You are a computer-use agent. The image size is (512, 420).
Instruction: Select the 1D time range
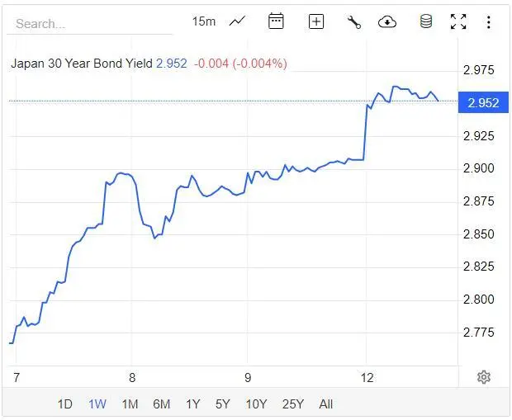point(65,404)
